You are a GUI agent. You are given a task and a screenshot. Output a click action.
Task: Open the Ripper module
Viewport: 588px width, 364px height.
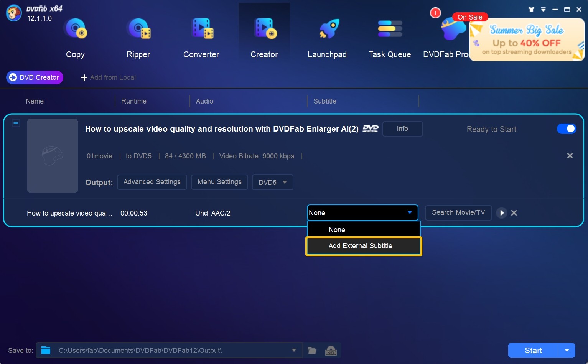pyautogui.click(x=138, y=38)
